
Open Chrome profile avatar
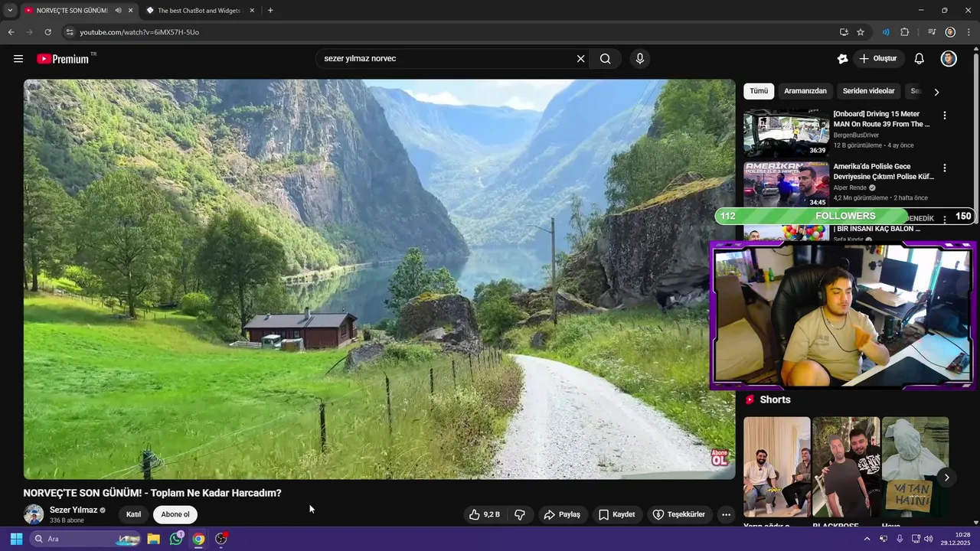pyautogui.click(x=950, y=32)
